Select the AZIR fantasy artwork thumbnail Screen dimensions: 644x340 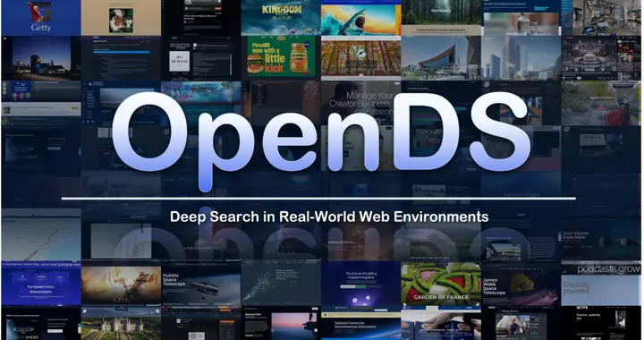(121, 285)
